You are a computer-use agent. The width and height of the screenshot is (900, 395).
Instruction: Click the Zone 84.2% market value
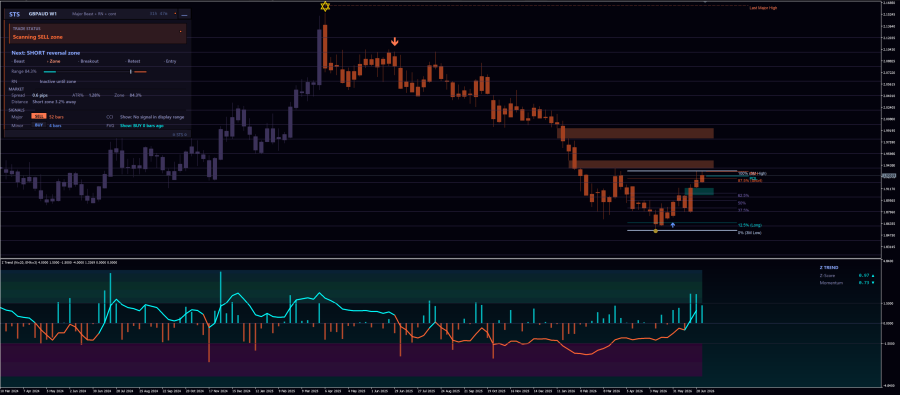click(x=135, y=95)
